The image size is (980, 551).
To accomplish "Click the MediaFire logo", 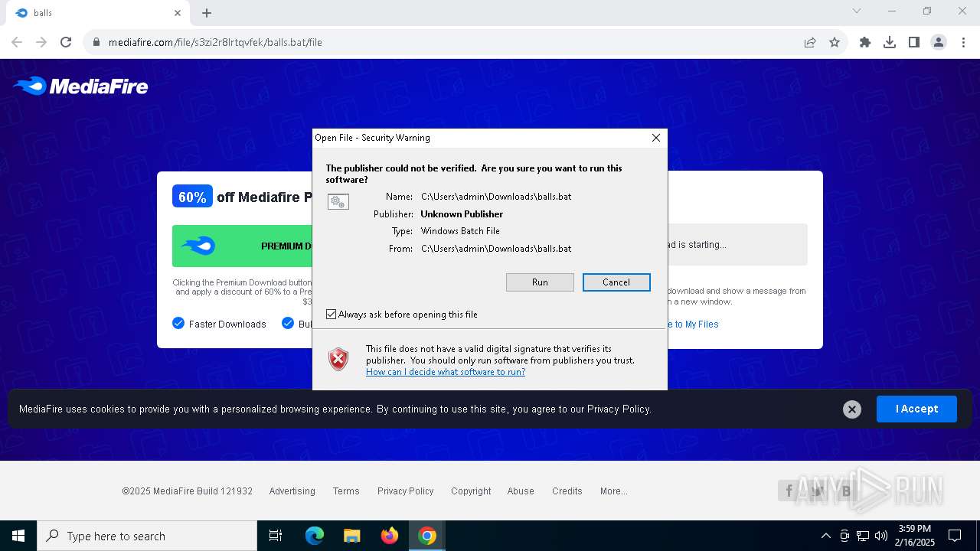I will (x=81, y=86).
